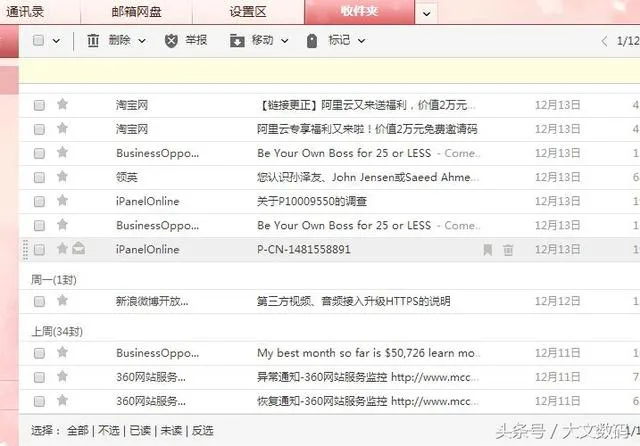Screen dimensions: 640x446
Task: Click 未读 selection link
Action: [171, 430]
